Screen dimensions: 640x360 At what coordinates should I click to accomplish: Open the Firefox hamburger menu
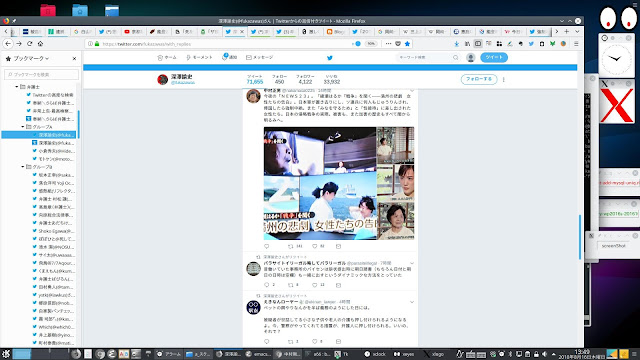click(x=576, y=44)
